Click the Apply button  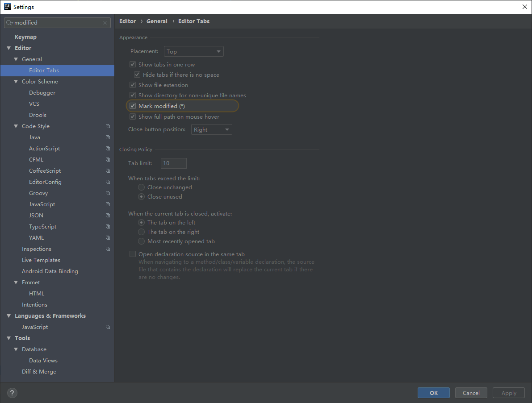click(x=509, y=393)
